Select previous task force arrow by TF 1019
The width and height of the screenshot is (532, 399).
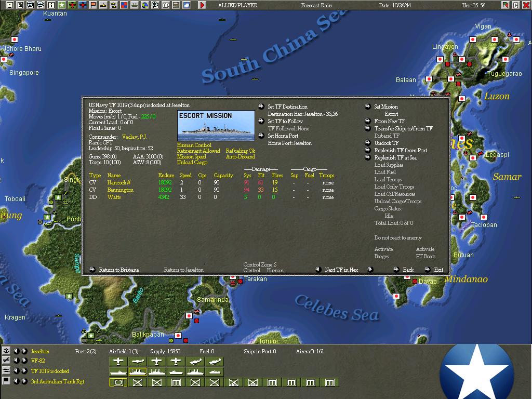tap(16, 370)
